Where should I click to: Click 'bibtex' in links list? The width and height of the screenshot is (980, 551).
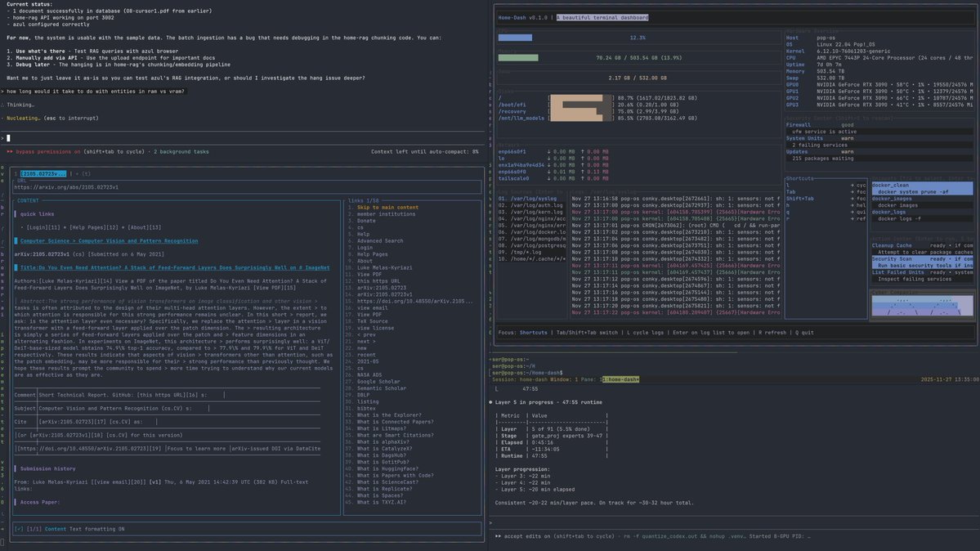tap(366, 409)
